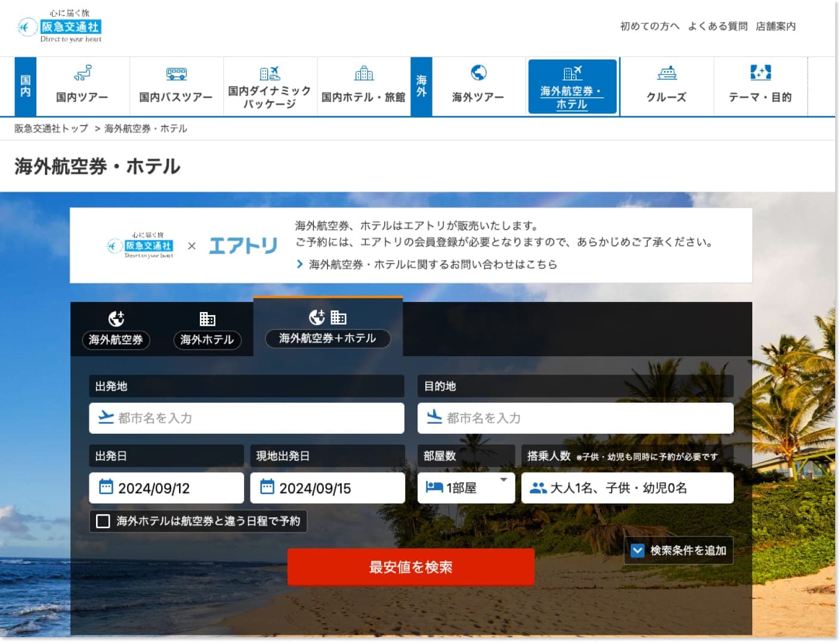This screenshot has height=642, width=840.
Task: Click the 国内ホテル・旅館 building icon
Action: 364,74
